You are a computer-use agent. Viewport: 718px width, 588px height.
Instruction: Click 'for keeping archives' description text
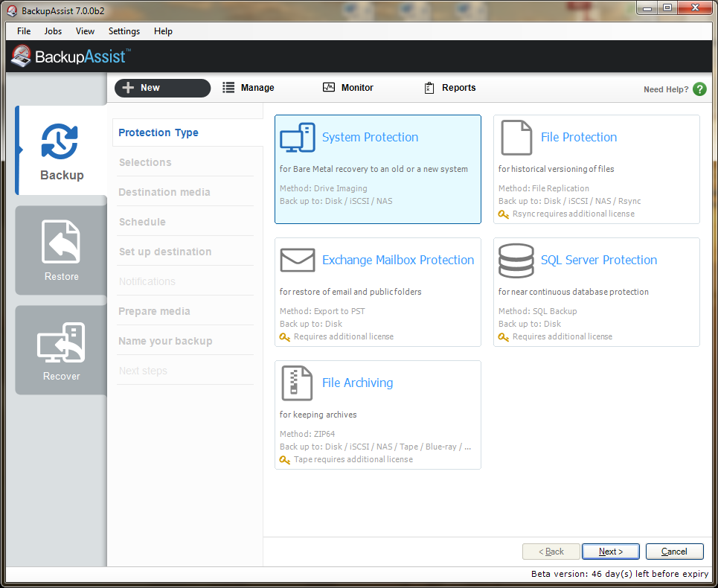tap(318, 415)
